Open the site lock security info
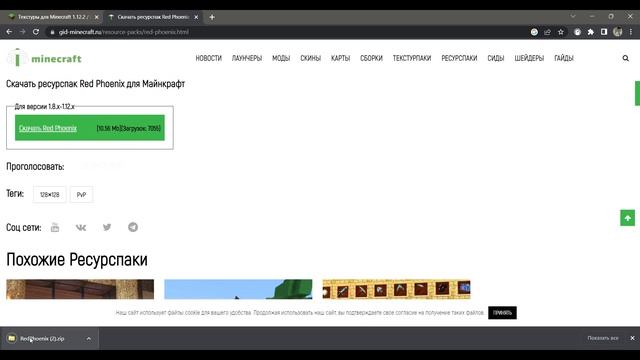Viewport: 640px width, 360px height. (52, 32)
